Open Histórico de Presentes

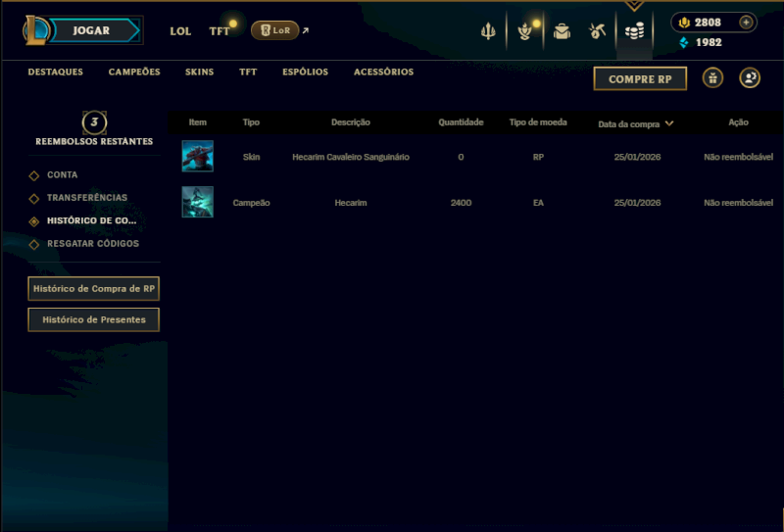[93, 319]
